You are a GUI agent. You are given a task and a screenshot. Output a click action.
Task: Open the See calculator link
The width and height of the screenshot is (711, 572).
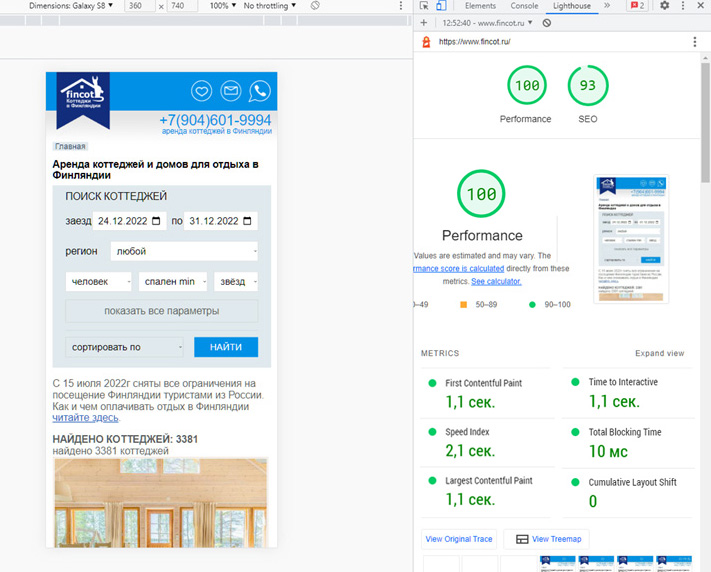pos(496,281)
